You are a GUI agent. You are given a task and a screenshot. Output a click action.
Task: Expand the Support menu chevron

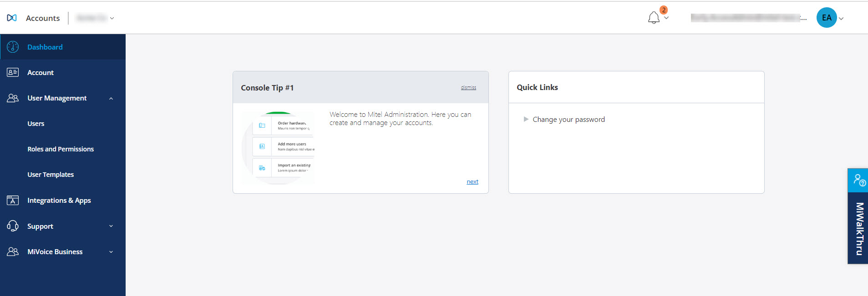click(111, 226)
